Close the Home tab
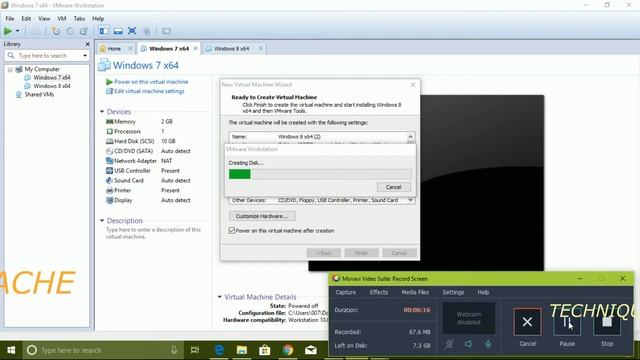Image resolution: width=640 pixels, height=360 pixels. coord(130,49)
